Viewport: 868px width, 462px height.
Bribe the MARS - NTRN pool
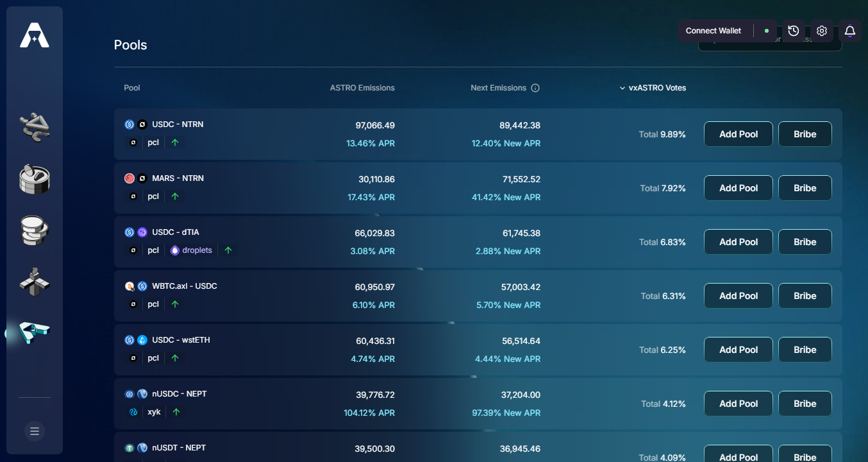pyautogui.click(x=805, y=188)
